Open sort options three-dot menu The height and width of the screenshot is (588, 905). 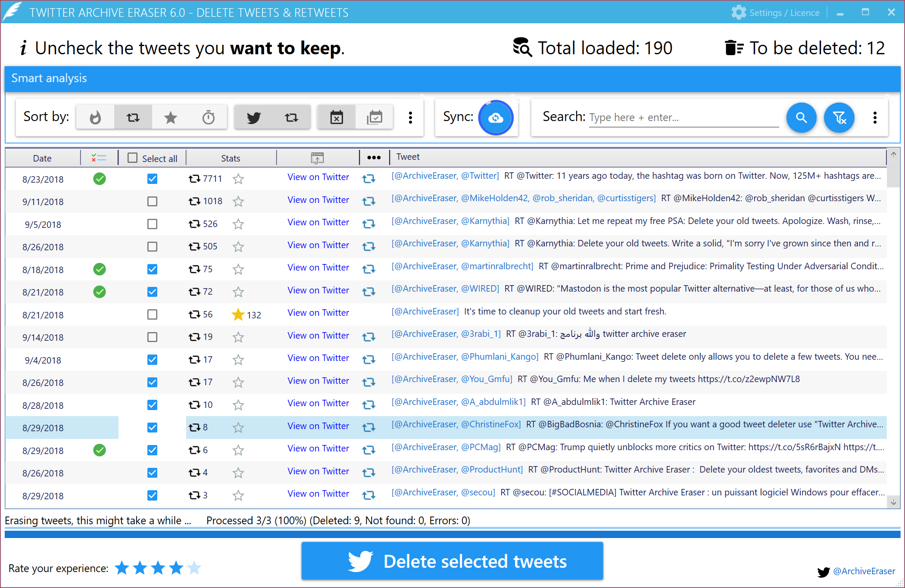pos(410,117)
